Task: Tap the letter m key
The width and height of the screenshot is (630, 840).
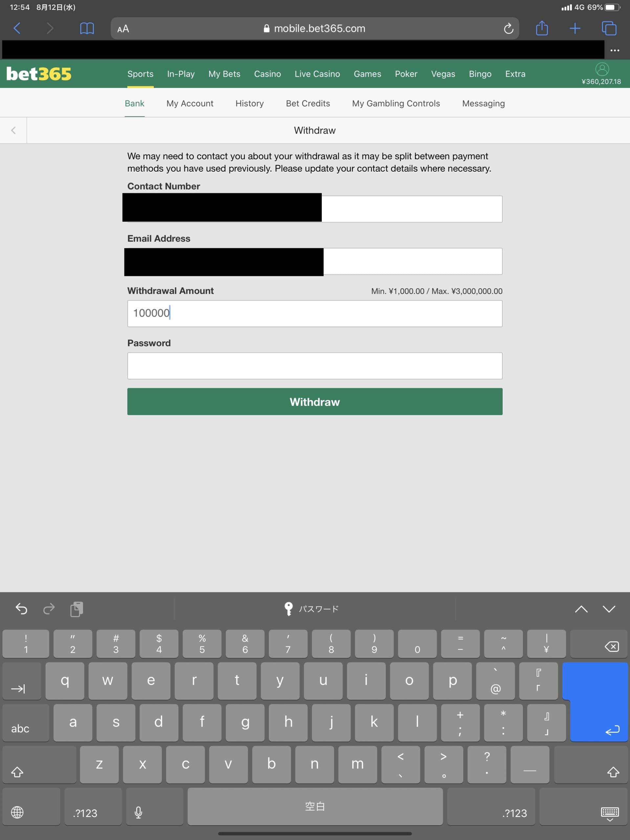Action: point(358,765)
